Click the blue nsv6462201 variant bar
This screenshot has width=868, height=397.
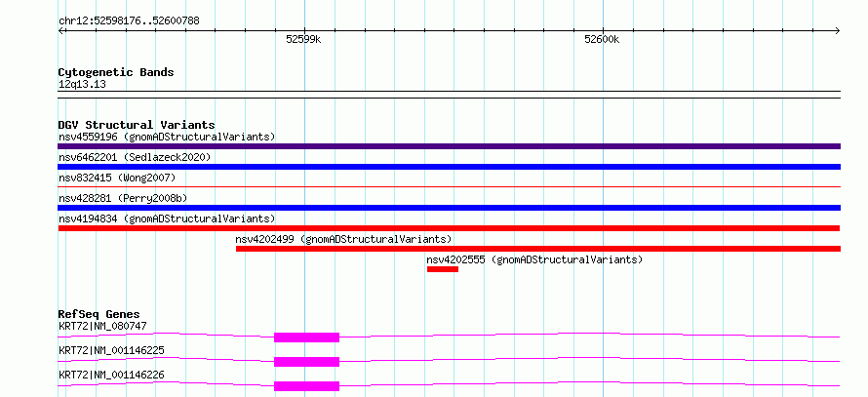click(449, 167)
